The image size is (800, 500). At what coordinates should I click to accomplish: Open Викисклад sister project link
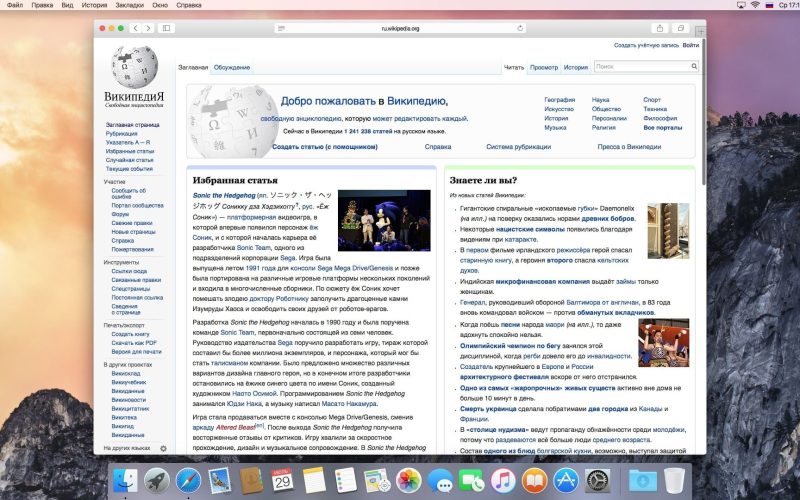[x=126, y=373]
